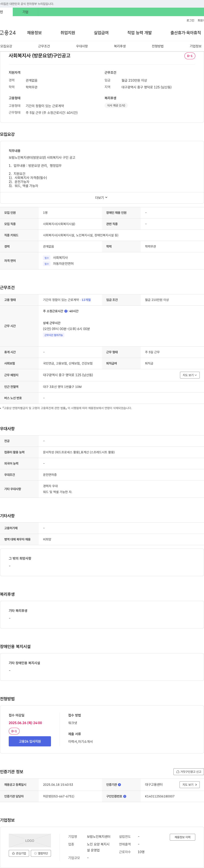Click the 로그인 link

click(190, 21)
